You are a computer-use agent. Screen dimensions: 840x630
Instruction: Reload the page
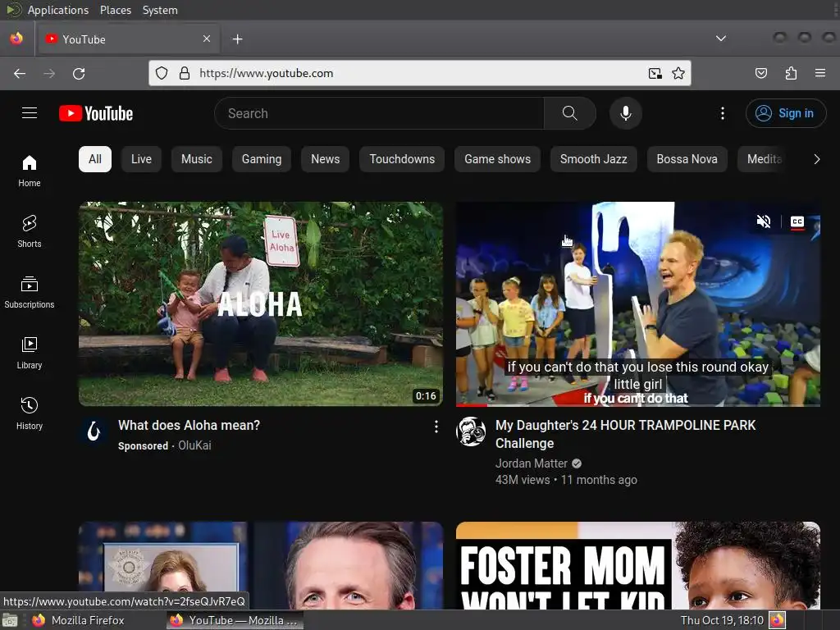point(79,73)
